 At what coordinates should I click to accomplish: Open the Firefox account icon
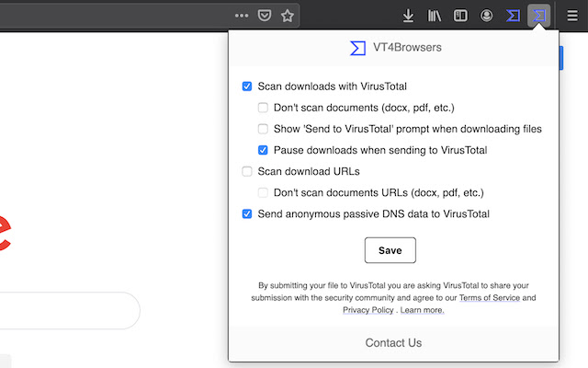[487, 16]
